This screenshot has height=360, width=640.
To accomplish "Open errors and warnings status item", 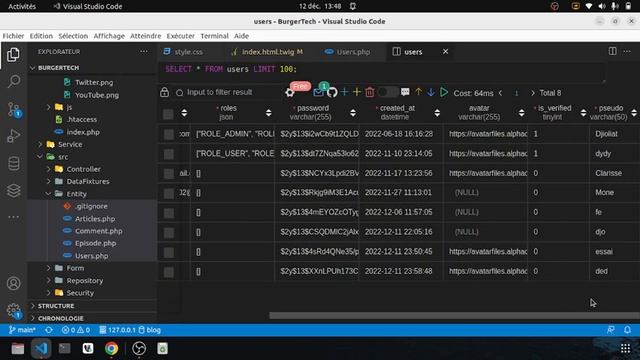I will click(x=76, y=330).
